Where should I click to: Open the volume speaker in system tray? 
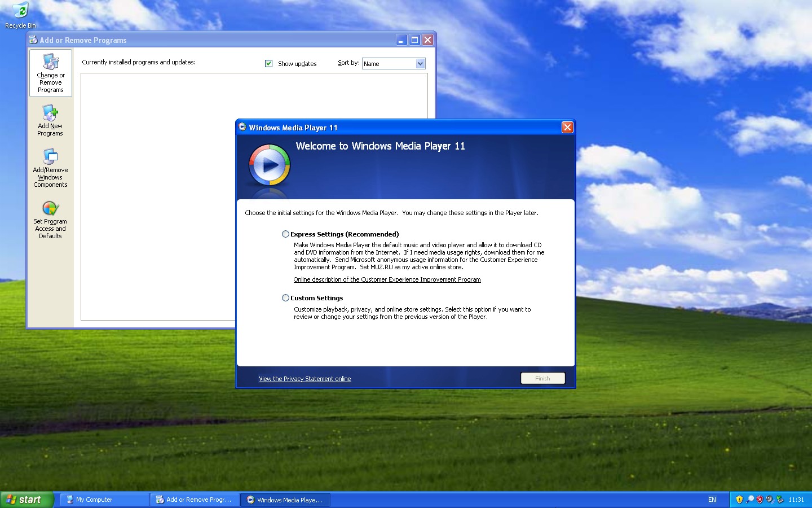coord(769,500)
